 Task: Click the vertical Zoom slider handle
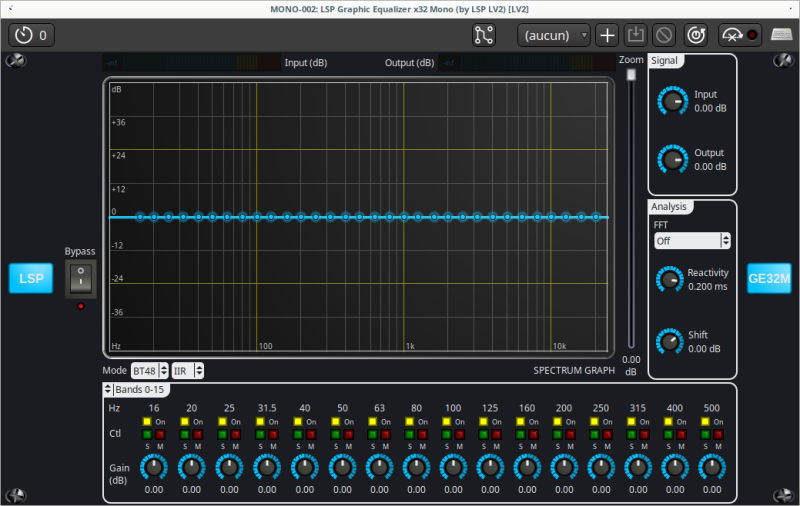pyautogui.click(x=631, y=75)
